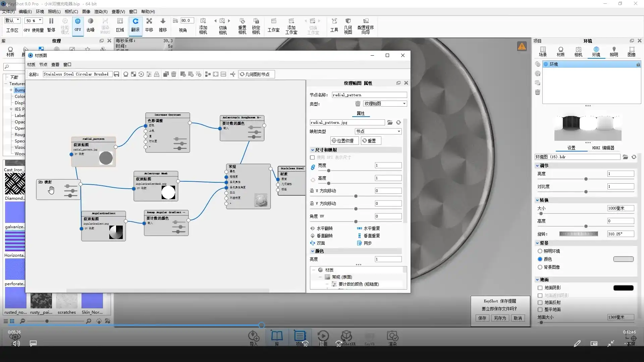Open folder icon next to radial_pattern.jpg

pyautogui.click(x=390, y=123)
